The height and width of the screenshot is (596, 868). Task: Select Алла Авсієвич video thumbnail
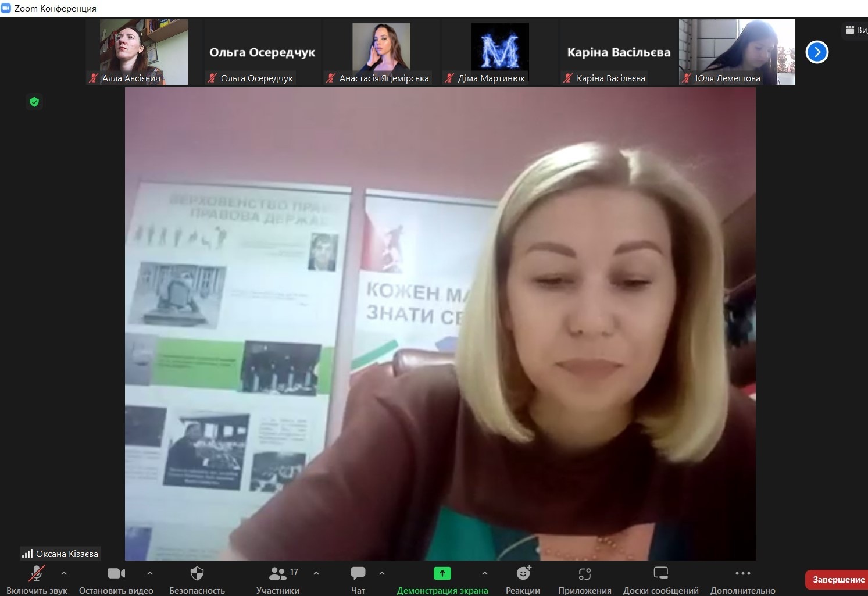click(x=143, y=52)
